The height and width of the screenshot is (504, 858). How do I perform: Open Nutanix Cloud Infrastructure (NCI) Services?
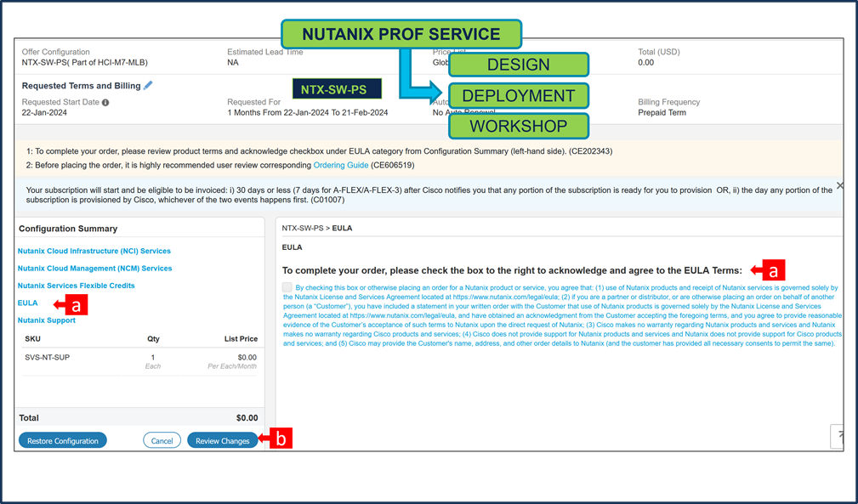[94, 251]
